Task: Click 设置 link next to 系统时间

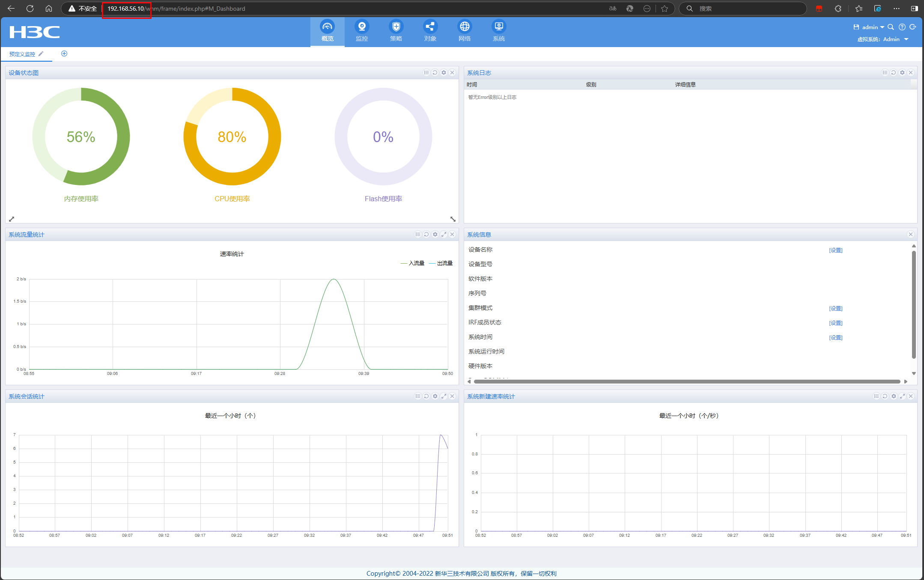Action: tap(835, 338)
